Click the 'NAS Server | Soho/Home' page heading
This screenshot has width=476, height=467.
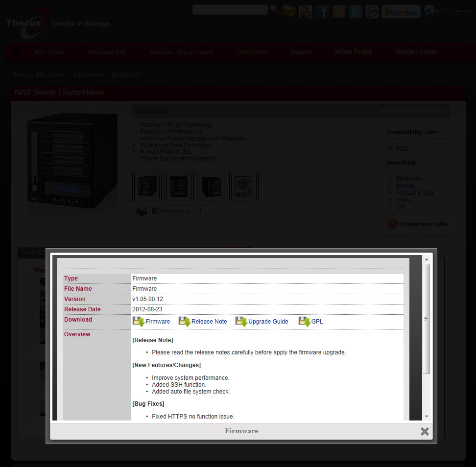pyautogui.click(x=59, y=92)
